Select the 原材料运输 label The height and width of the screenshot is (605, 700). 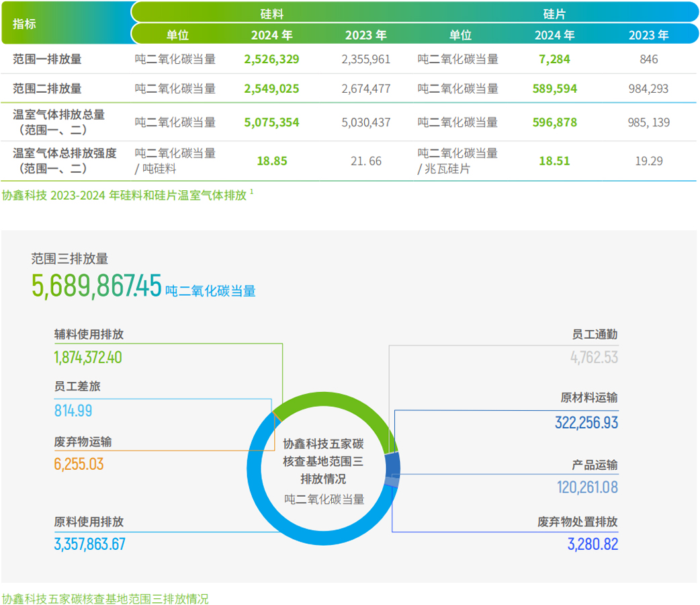click(589, 398)
